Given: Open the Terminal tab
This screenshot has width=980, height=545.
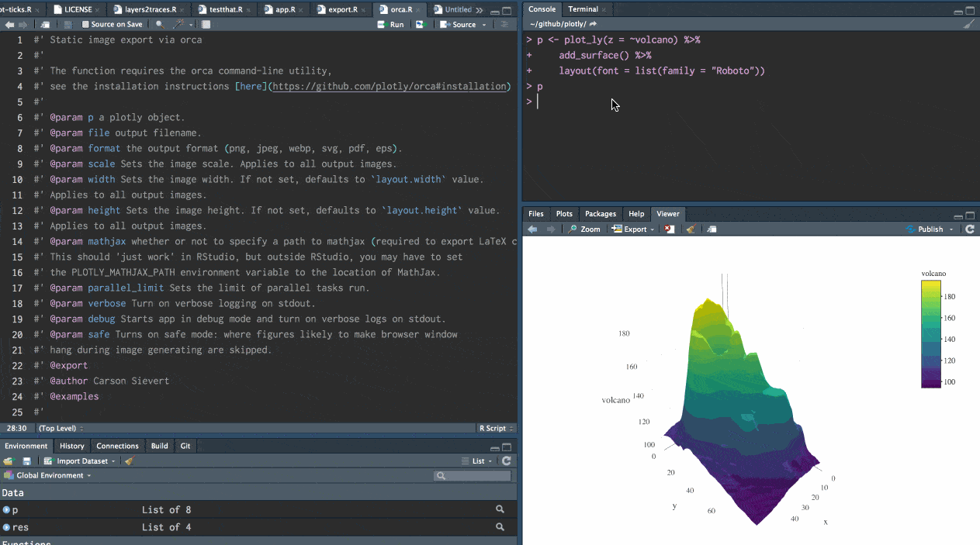Looking at the screenshot, I should (x=583, y=9).
